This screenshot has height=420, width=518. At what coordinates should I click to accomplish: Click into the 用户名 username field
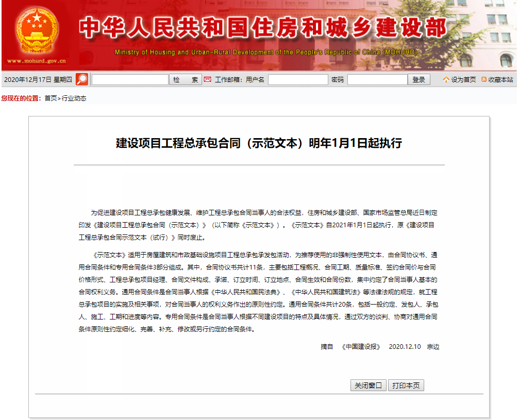298,80
